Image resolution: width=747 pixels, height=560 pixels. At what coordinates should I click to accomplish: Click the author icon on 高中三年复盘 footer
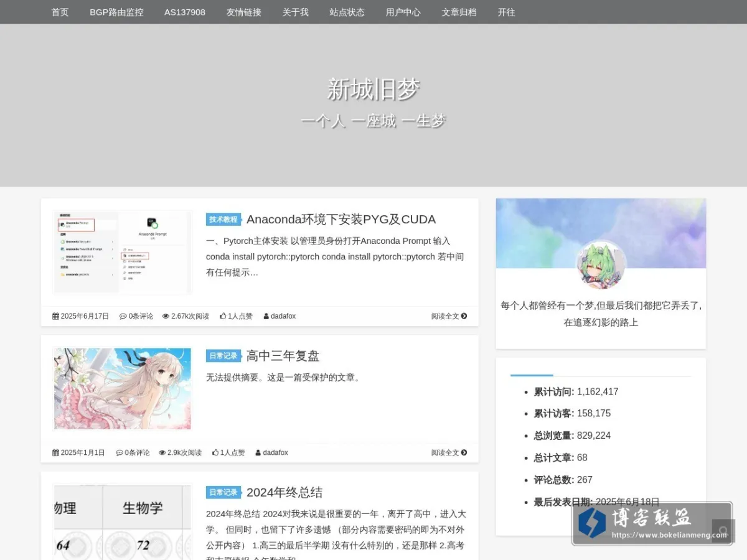(258, 453)
